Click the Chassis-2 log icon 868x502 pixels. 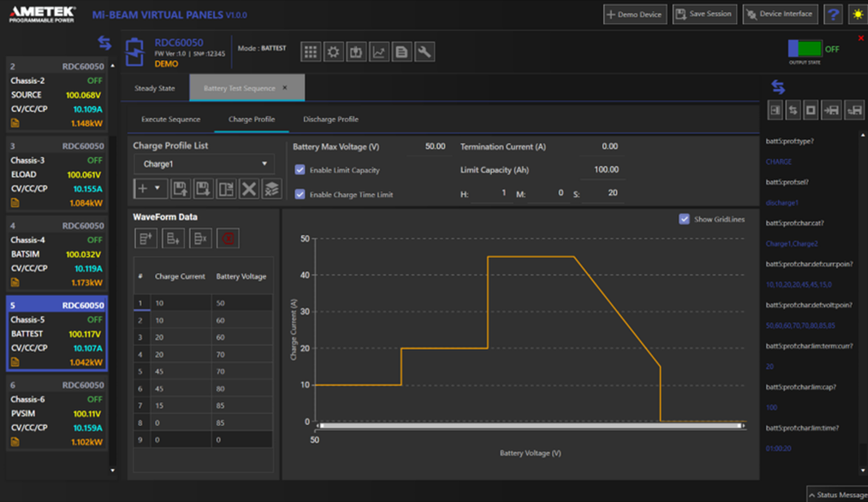15,123
